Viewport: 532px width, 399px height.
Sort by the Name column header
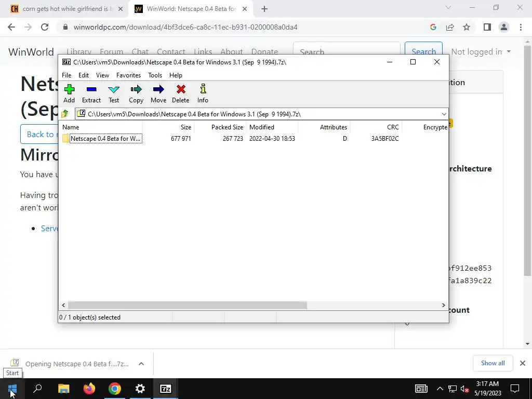coord(101,127)
